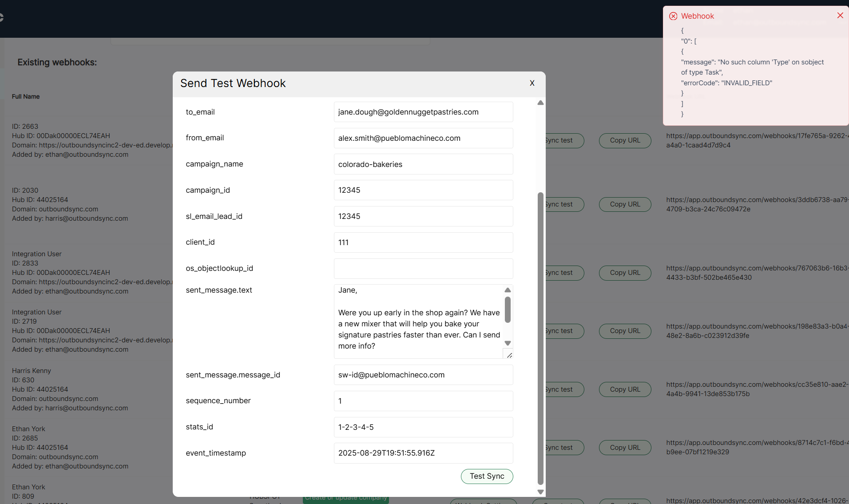Screen dimensions: 849x504
Task: Select the campaign_name field showing colorado-bakeries
Action: pos(423,164)
